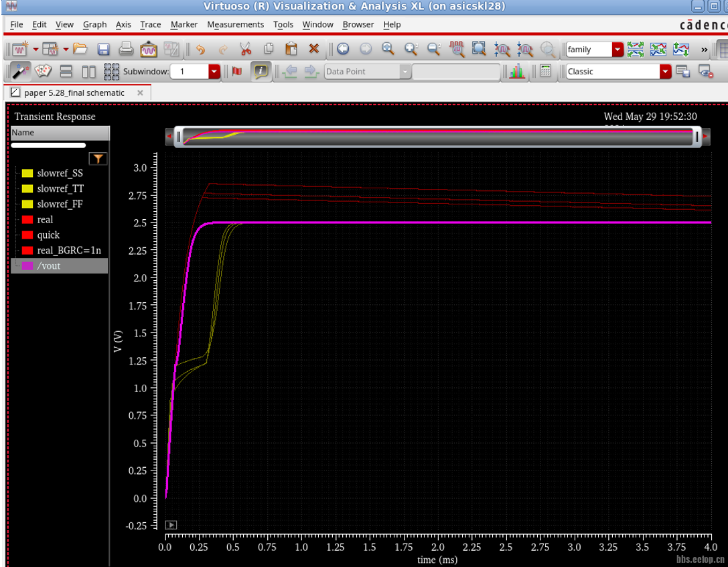Add a marker with the red flag icon
The height and width of the screenshot is (567, 728).
237,71
